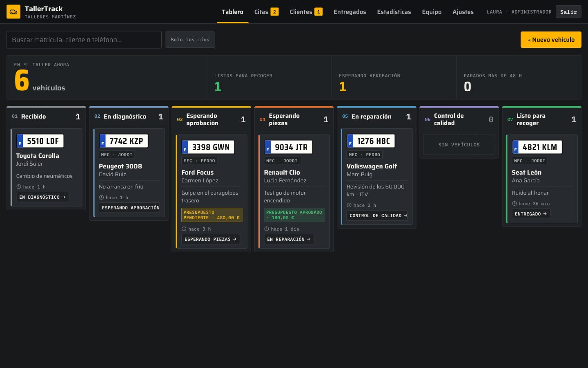The image size is (588, 368).
Task: Send Volkswagen Golf to Control de calidad
Action: (x=377, y=215)
